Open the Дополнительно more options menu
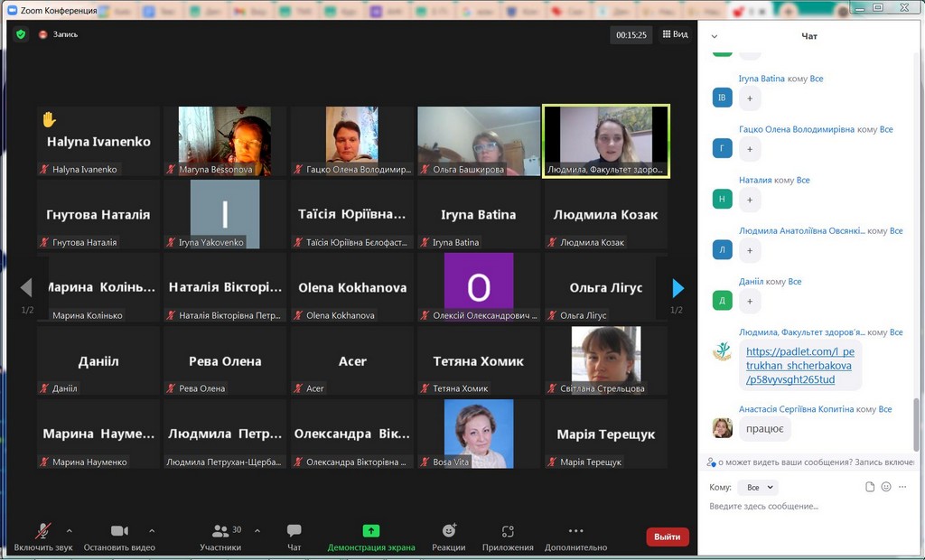 point(575,531)
